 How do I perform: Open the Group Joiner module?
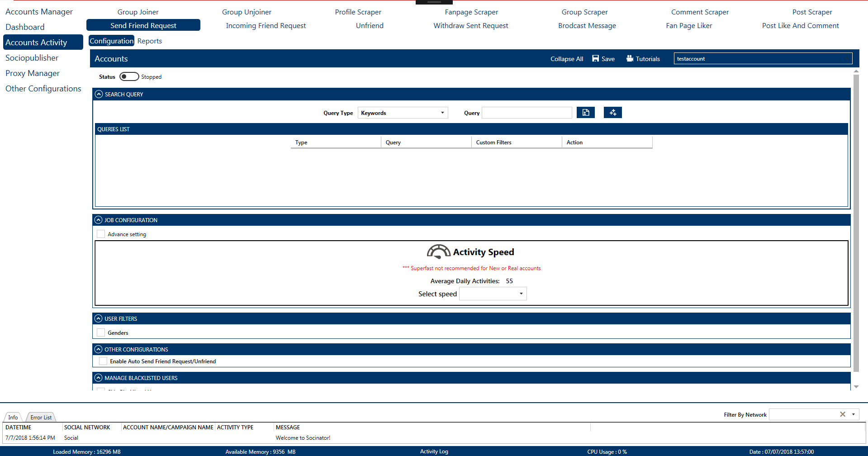tap(138, 12)
